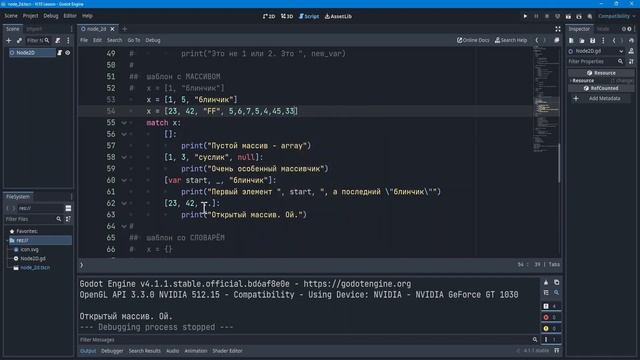Screen dimensions: 640x360
Task: Open Inspector history back arrow
Action: tap(614, 40)
